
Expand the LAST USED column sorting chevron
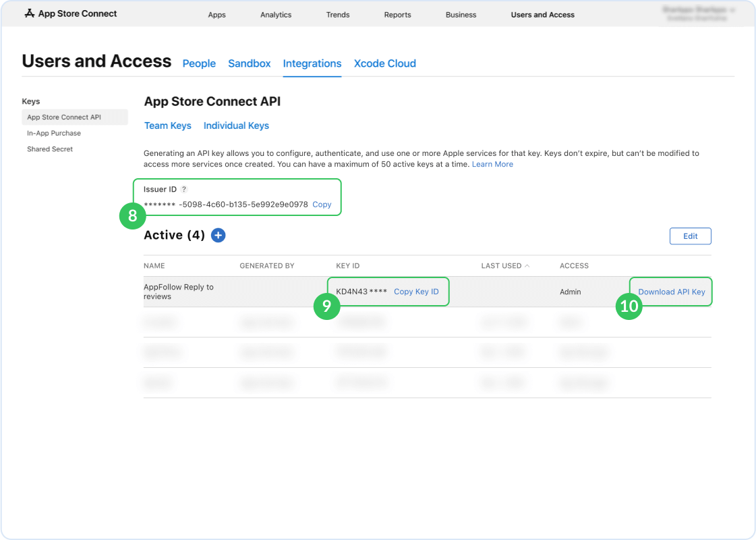[527, 265]
